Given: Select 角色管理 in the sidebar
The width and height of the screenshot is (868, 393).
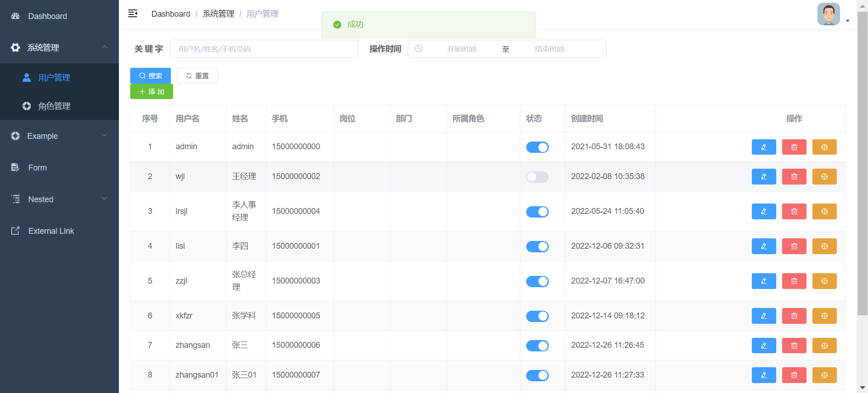Looking at the screenshot, I should coord(59,106).
